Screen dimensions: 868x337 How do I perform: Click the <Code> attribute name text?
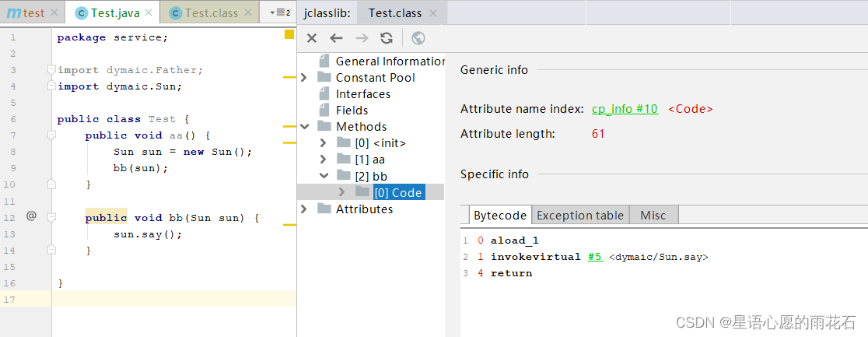pyautogui.click(x=691, y=109)
